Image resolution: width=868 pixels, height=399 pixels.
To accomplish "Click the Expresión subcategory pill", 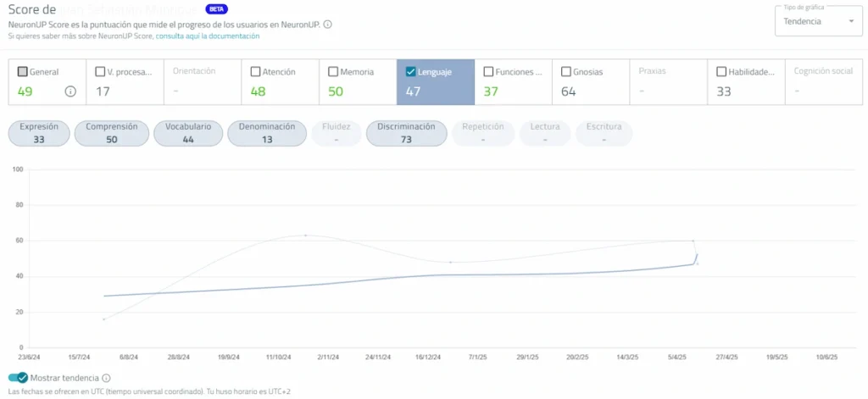I will click(x=39, y=133).
